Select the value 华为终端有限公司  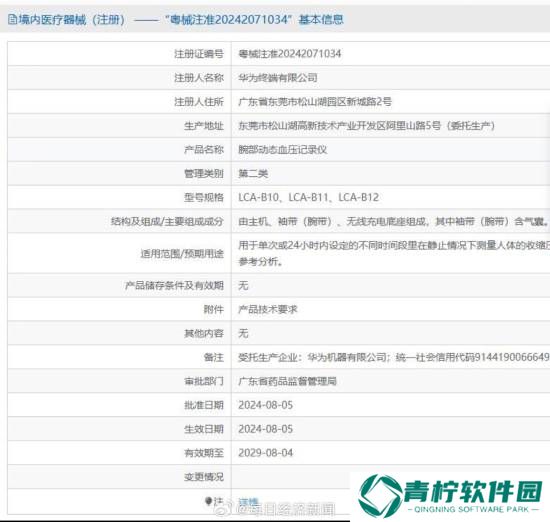278,78
